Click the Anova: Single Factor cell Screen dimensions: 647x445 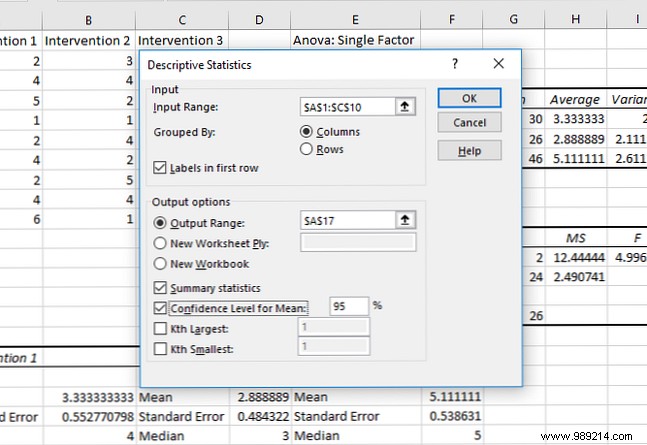coord(355,40)
